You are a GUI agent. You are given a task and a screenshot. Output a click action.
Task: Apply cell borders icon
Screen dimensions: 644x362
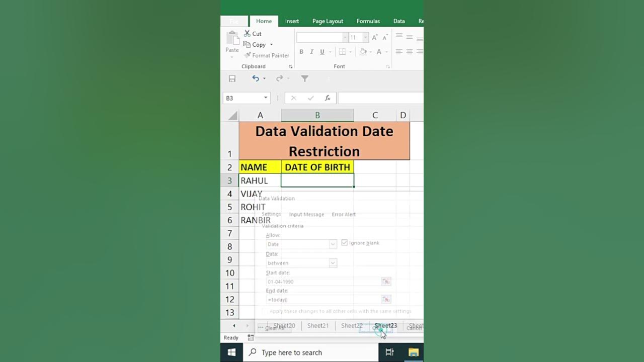(x=342, y=52)
